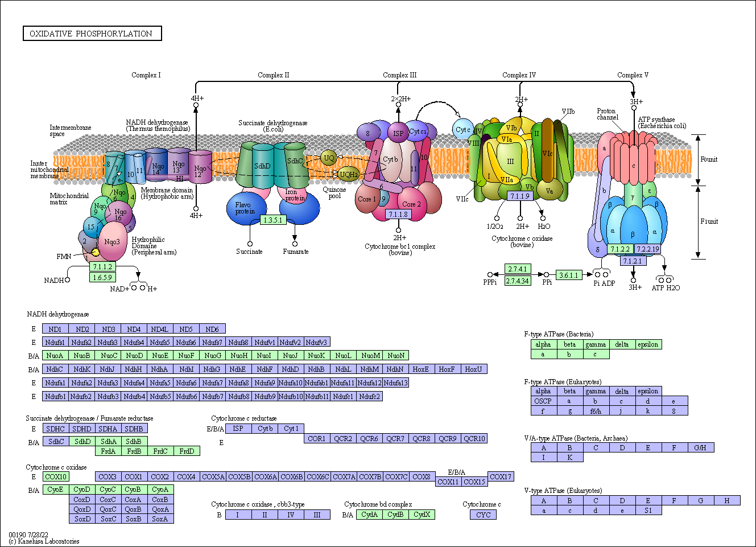Open the CydA bd complex box
Screen dimensions: 756x547
point(370,515)
